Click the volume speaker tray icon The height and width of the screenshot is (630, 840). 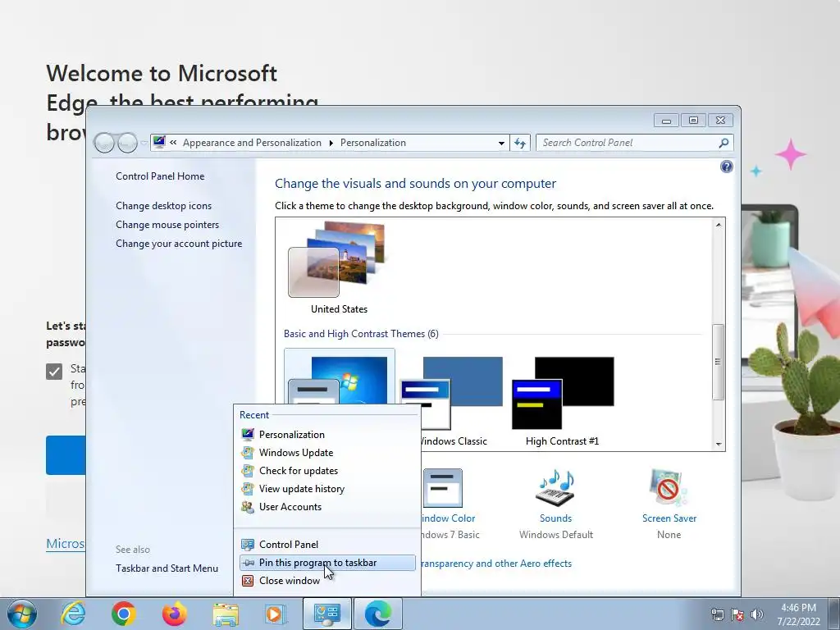(757, 614)
